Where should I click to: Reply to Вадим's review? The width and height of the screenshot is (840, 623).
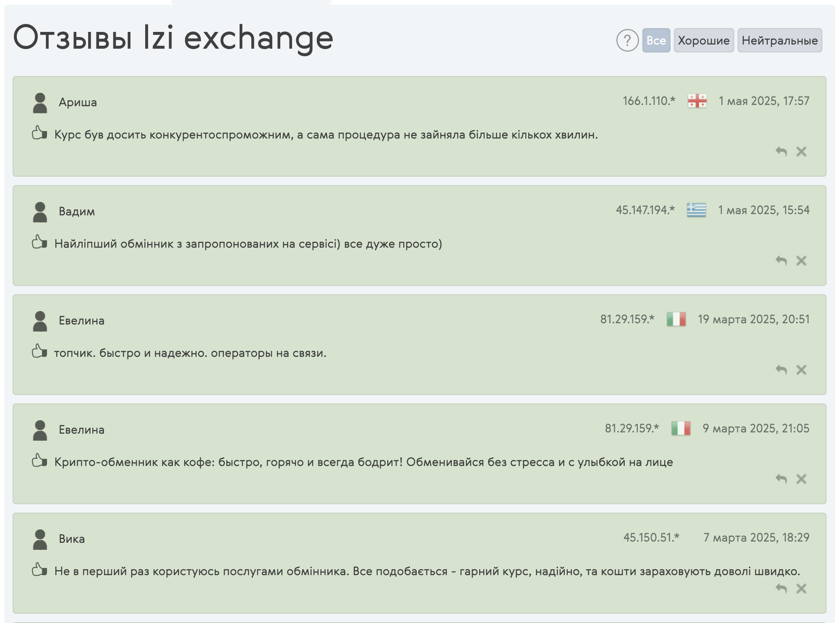click(781, 261)
